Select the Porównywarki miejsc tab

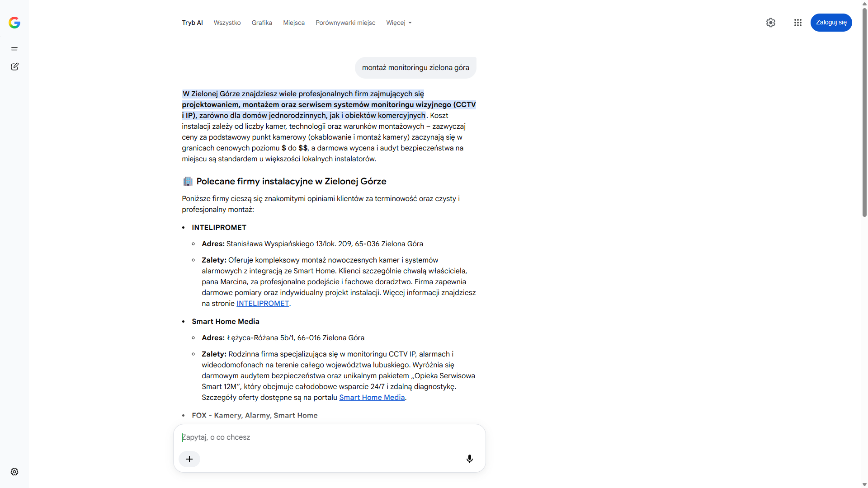point(345,23)
